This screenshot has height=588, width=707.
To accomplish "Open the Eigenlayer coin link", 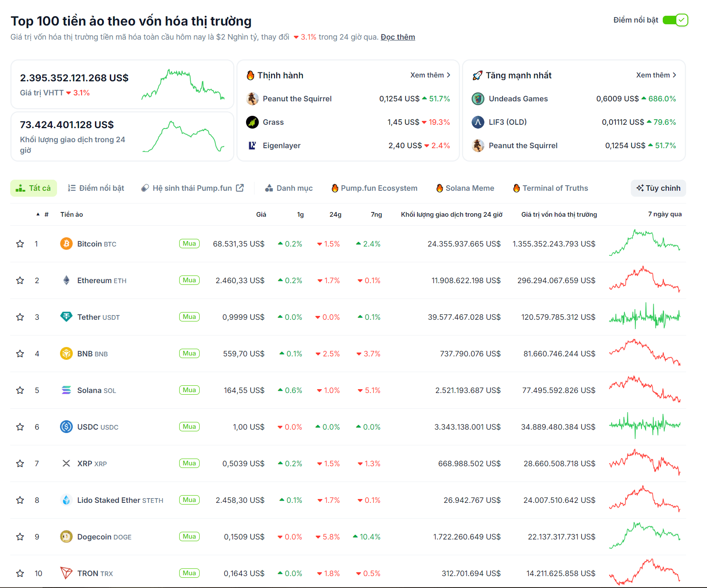I will 282,146.
